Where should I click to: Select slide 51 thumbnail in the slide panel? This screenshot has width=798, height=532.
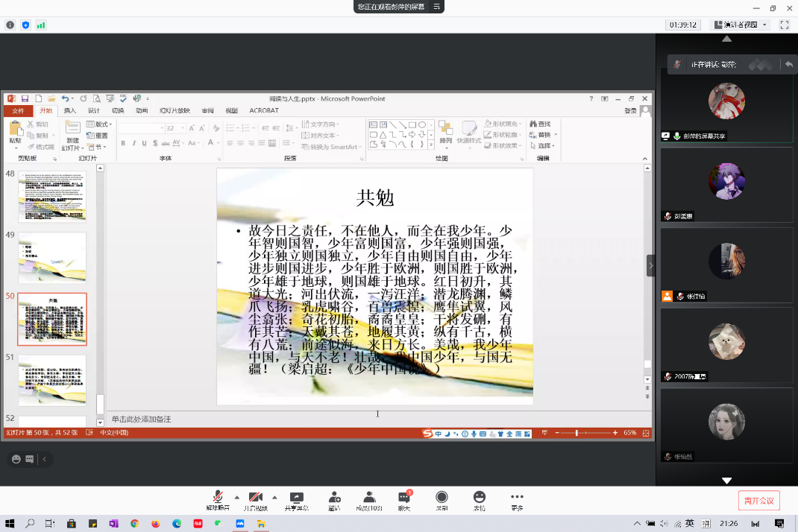[52, 379]
